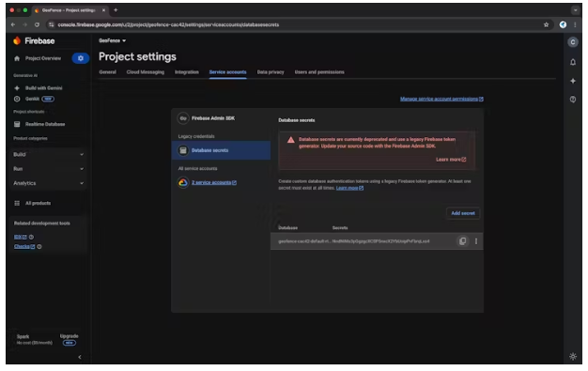Collapse the sidebar with the chevron
The image size is (588, 371).
pyautogui.click(x=80, y=357)
